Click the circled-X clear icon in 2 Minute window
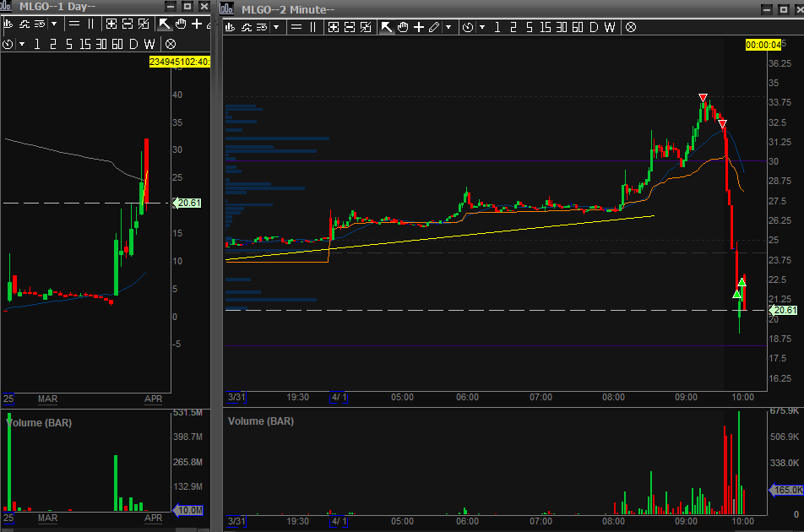This screenshot has height=532, width=804. (x=631, y=27)
